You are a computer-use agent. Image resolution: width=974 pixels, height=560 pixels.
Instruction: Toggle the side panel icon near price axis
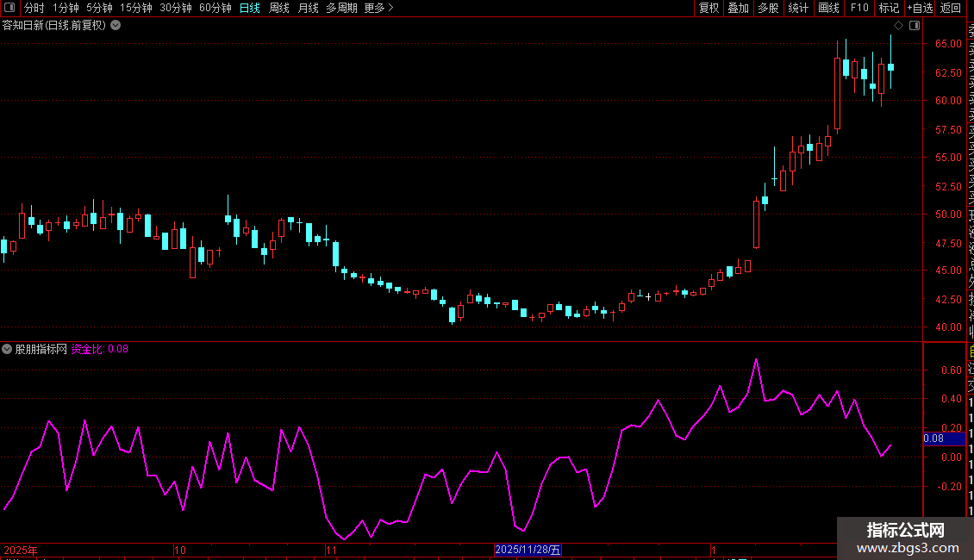(915, 26)
